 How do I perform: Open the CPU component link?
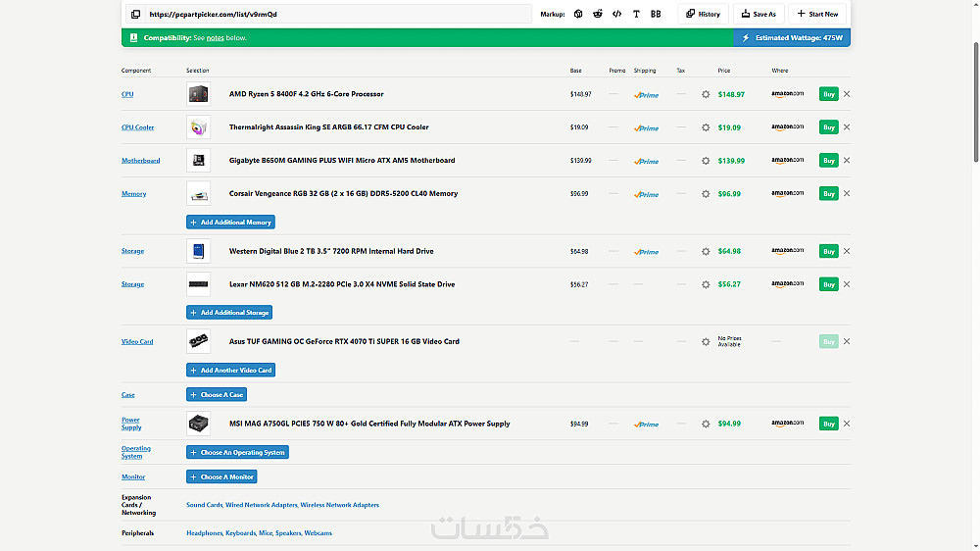point(127,94)
